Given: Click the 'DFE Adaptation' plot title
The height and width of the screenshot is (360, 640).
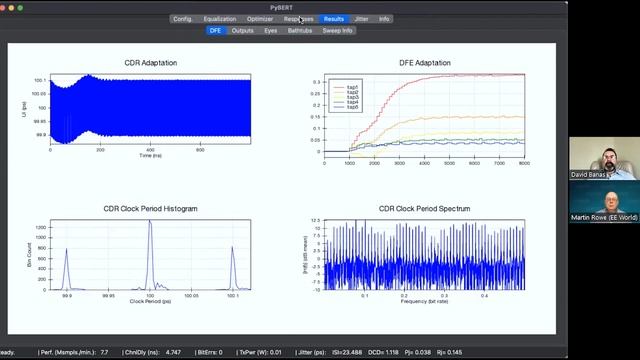Looking at the screenshot, I should pyautogui.click(x=424, y=63).
